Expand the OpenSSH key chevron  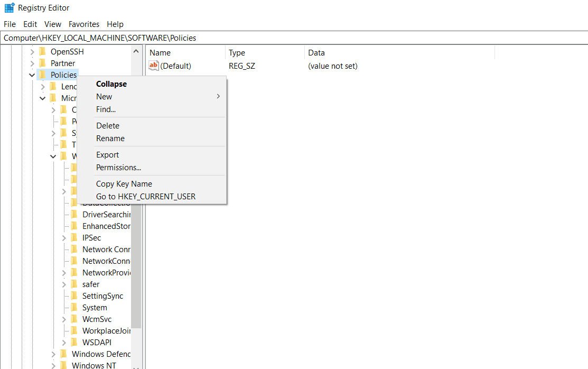click(x=32, y=52)
